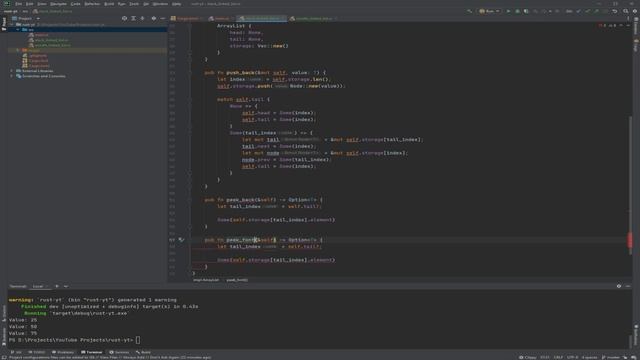The height and width of the screenshot is (360, 640).
Task: Click the impl ArrayList breadcrumb item
Action: point(206,280)
